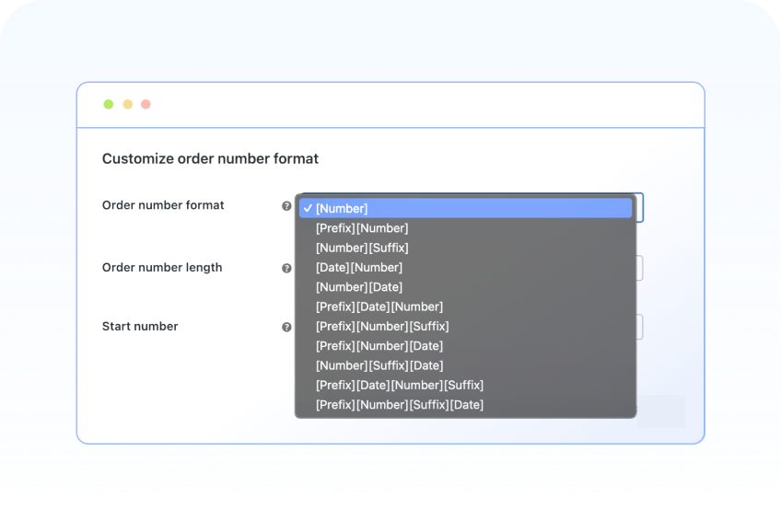Click the Order number length label
Viewport: 781px width, 532px height.
pos(162,267)
